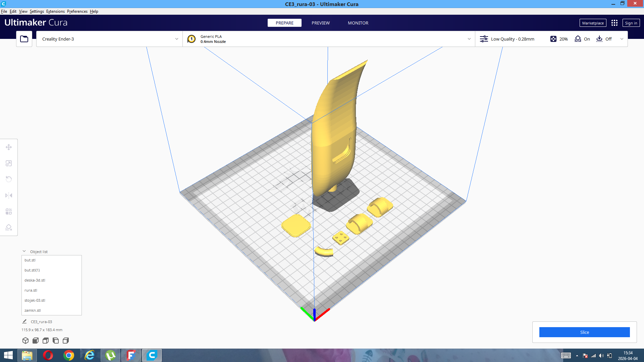Select the Mirror tool
The image size is (644, 362).
pyautogui.click(x=9, y=195)
